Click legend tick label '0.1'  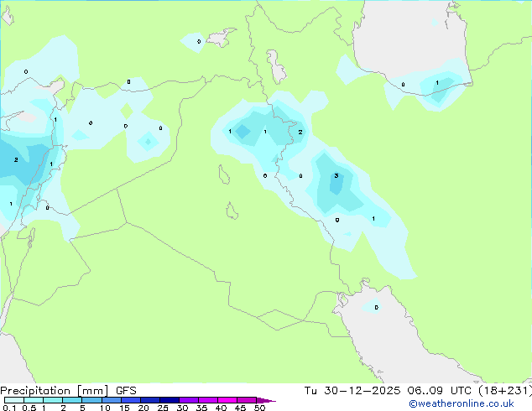(x=9, y=408)
